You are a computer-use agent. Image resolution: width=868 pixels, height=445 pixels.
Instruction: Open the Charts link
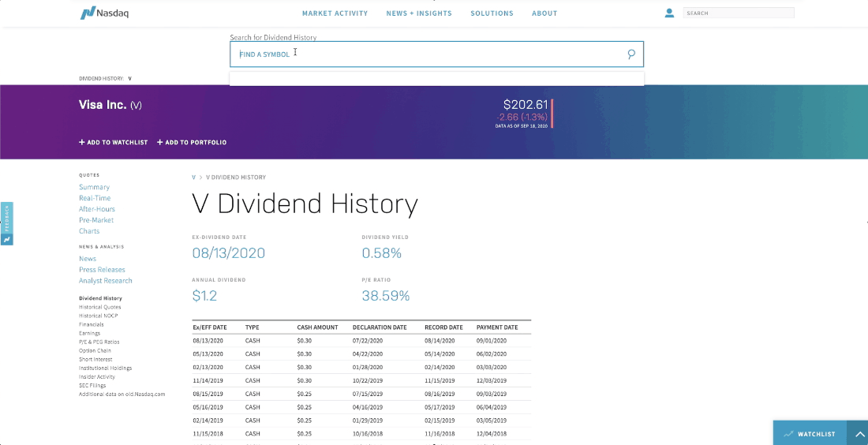[89, 231]
